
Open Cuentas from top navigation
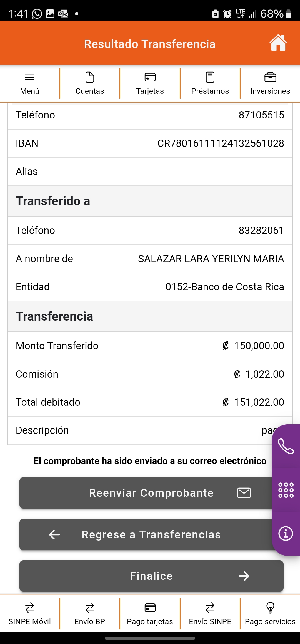[x=90, y=83]
